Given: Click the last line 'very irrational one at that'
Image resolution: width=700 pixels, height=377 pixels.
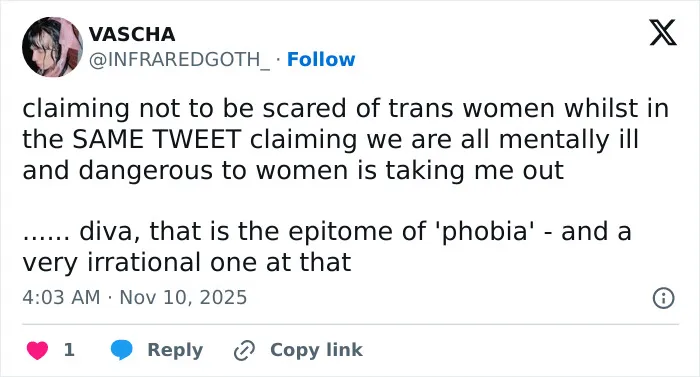Looking at the screenshot, I should click(187, 262).
